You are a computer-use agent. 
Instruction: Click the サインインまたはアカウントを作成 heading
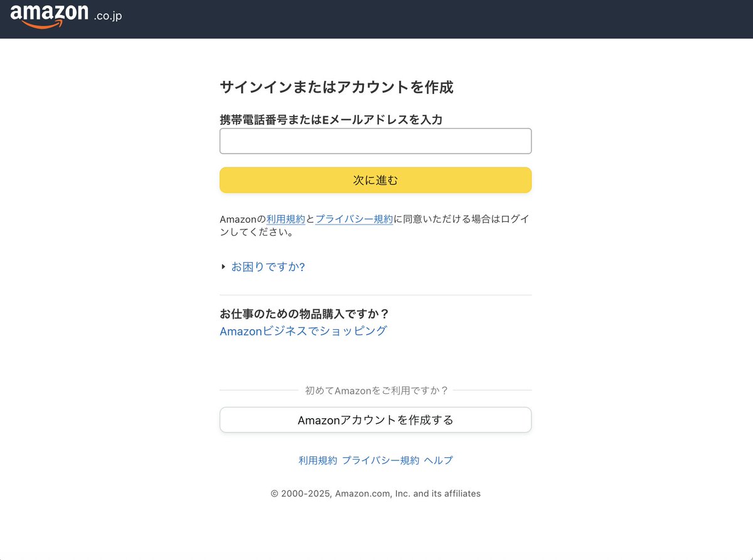[336, 87]
